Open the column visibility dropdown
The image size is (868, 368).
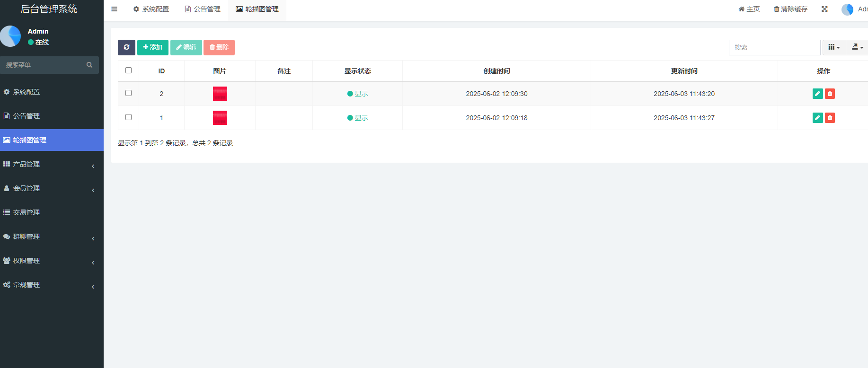coord(834,47)
